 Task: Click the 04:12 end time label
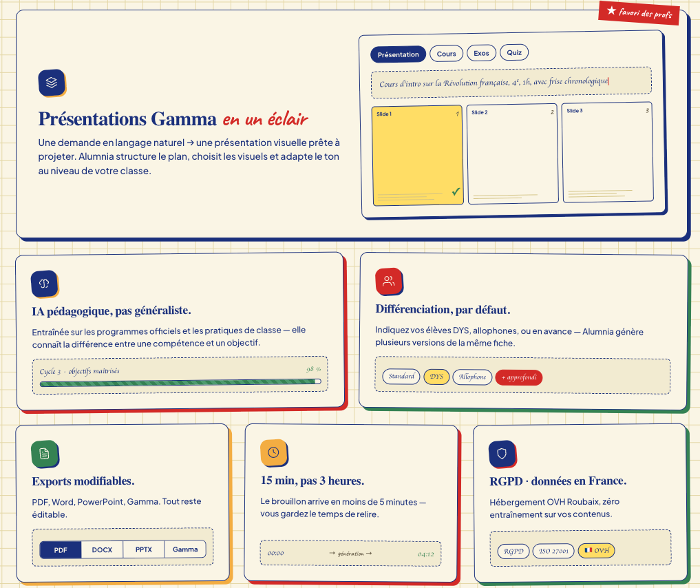(x=426, y=554)
